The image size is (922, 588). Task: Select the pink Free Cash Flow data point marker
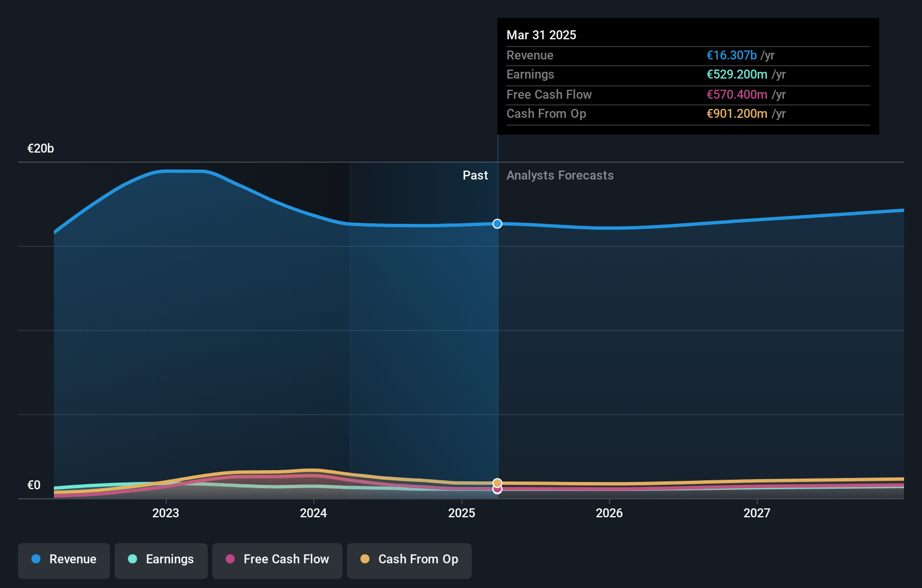(x=497, y=489)
